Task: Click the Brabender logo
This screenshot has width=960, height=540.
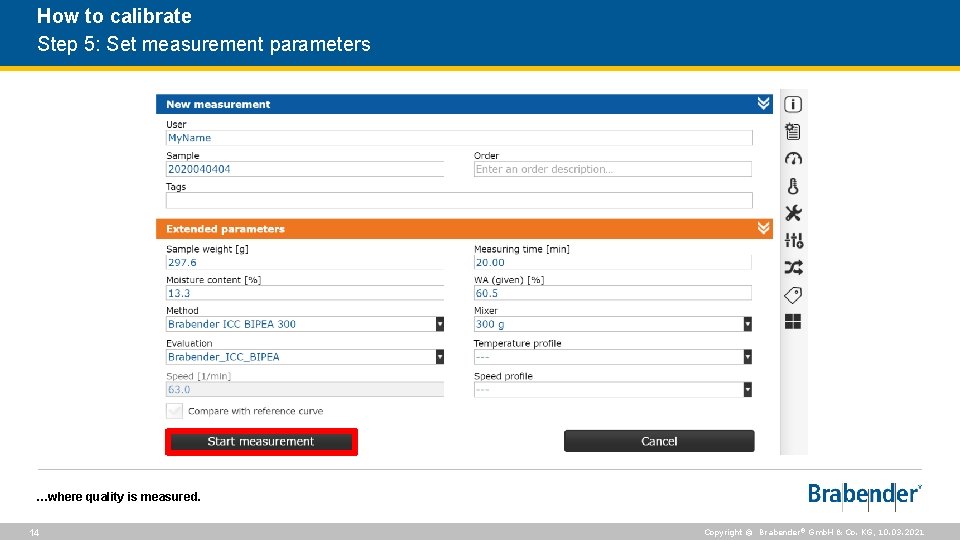Action: [864, 495]
